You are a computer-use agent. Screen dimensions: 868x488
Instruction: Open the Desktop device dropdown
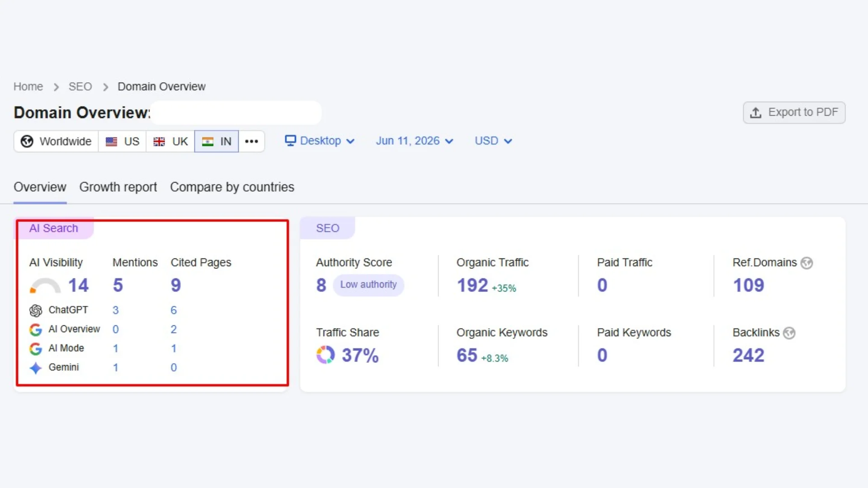pyautogui.click(x=320, y=141)
